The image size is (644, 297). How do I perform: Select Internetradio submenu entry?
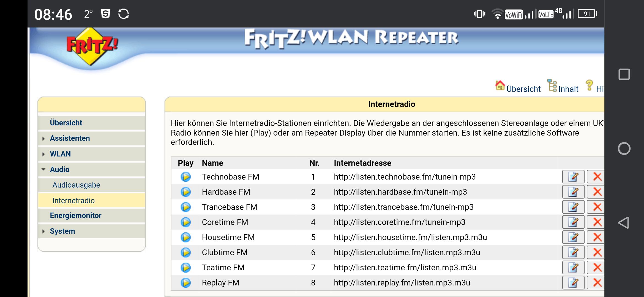click(x=73, y=201)
